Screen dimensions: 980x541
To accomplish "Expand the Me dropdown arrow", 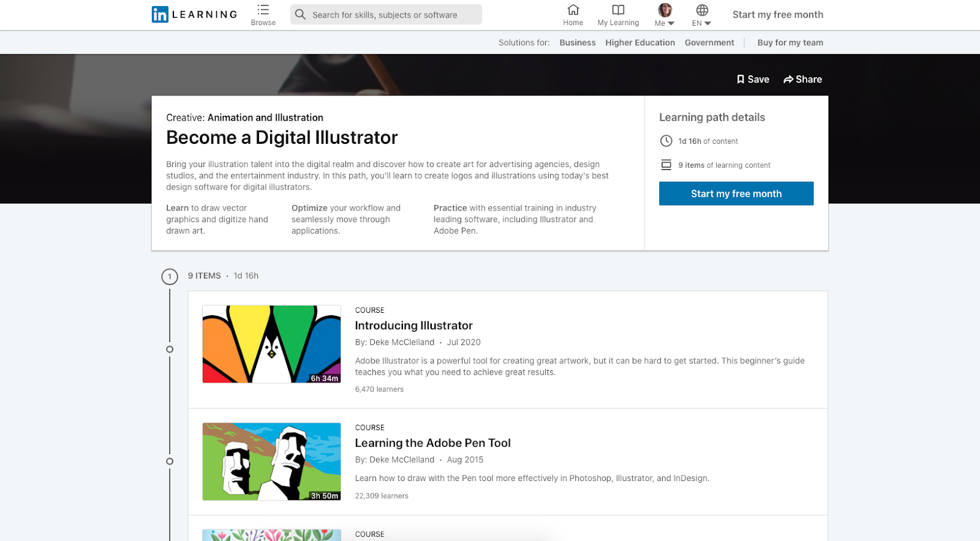I will [671, 23].
